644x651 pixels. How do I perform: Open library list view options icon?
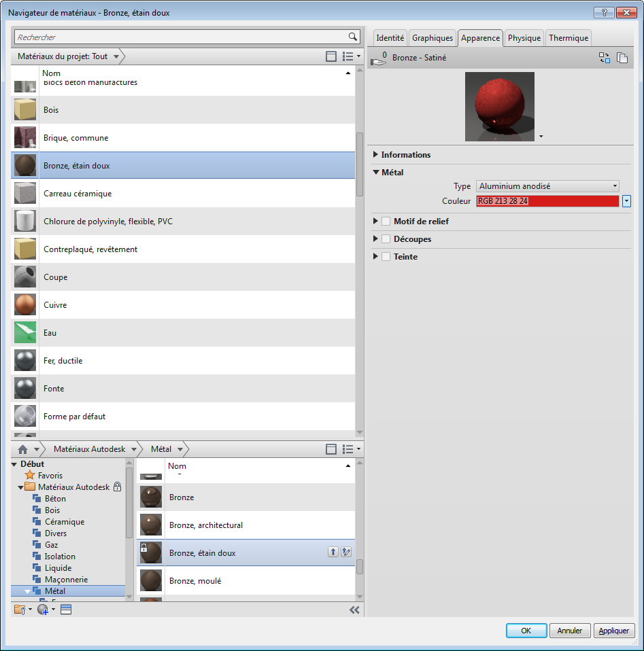click(x=351, y=448)
